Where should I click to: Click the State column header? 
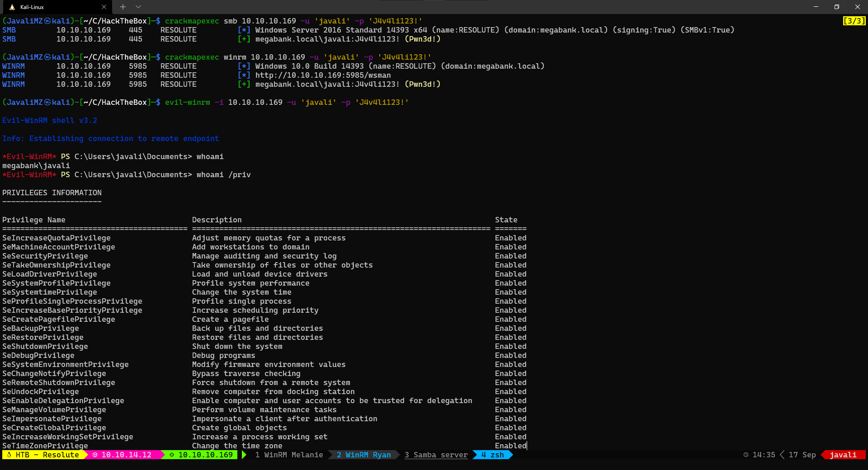[506, 220]
